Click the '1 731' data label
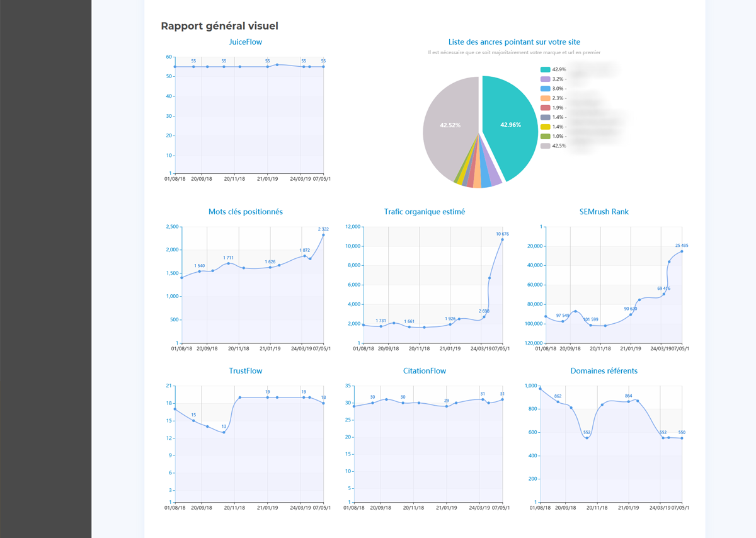Screen dimensions: 756x538 pos(381,321)
